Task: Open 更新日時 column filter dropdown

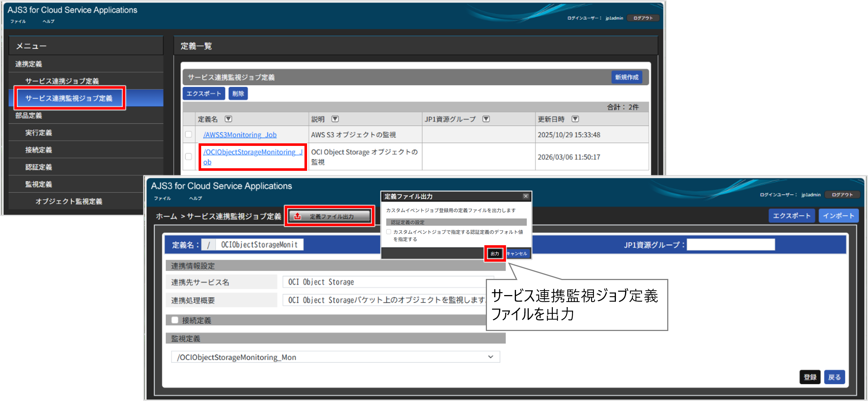Action: point(575,119)
